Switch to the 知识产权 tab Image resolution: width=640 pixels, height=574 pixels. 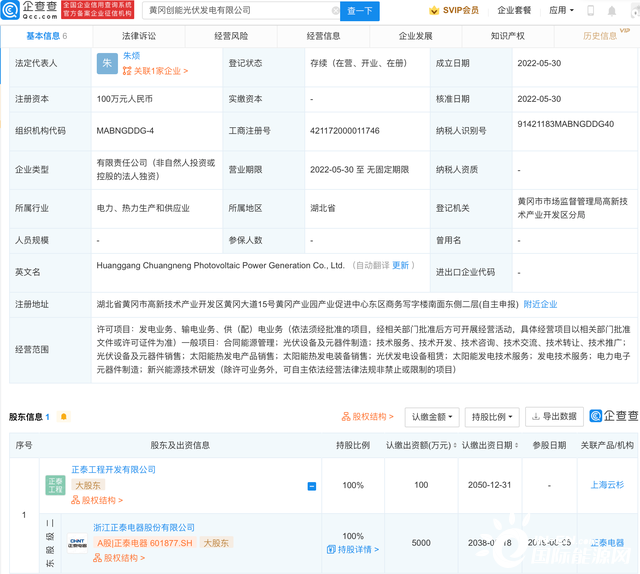click(x=508, y=36)
